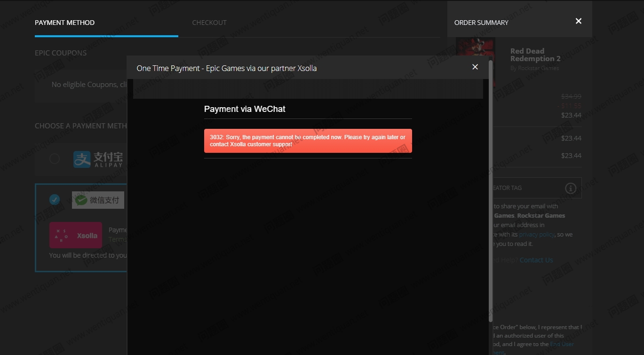The image size is (644, 355).
Task: Open the Creator Tag info icon
Action: click(570, 188)
